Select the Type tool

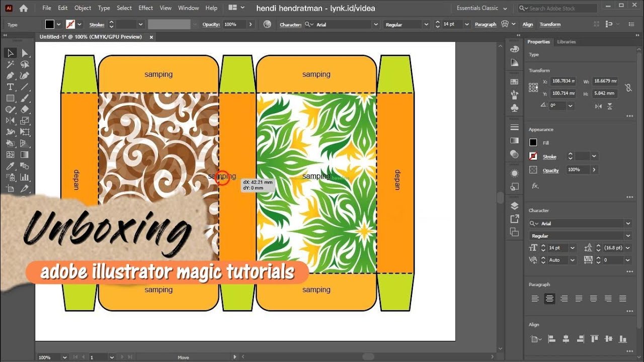pos(10,87)
